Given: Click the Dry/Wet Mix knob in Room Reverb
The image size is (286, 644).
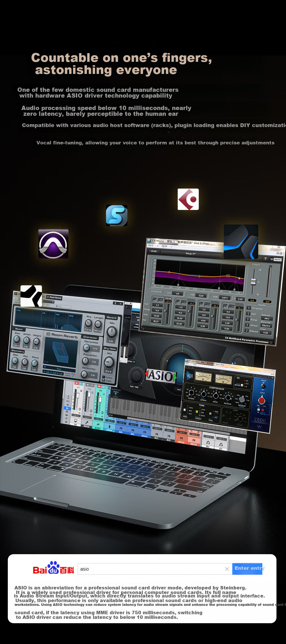Looking at the screenshot, I should tap(109, 362).
